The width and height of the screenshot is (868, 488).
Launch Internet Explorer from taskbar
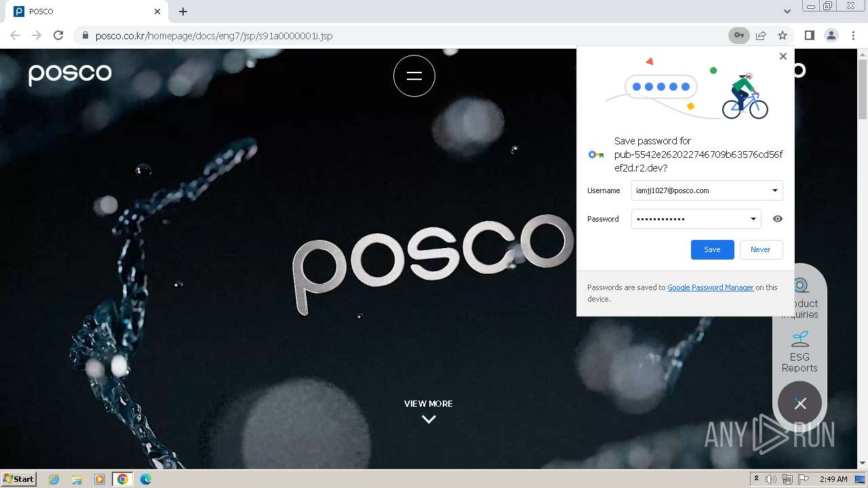(54, 479)
